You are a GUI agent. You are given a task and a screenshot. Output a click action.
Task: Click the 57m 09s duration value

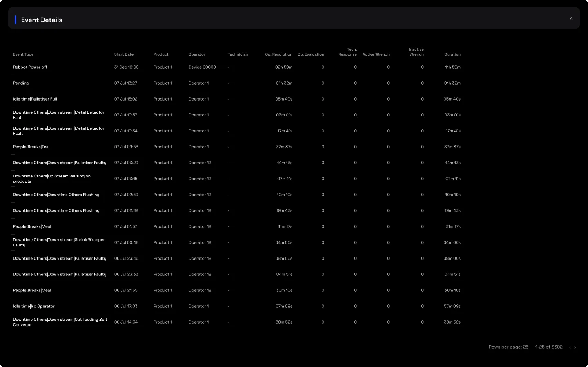click(452, 306)
